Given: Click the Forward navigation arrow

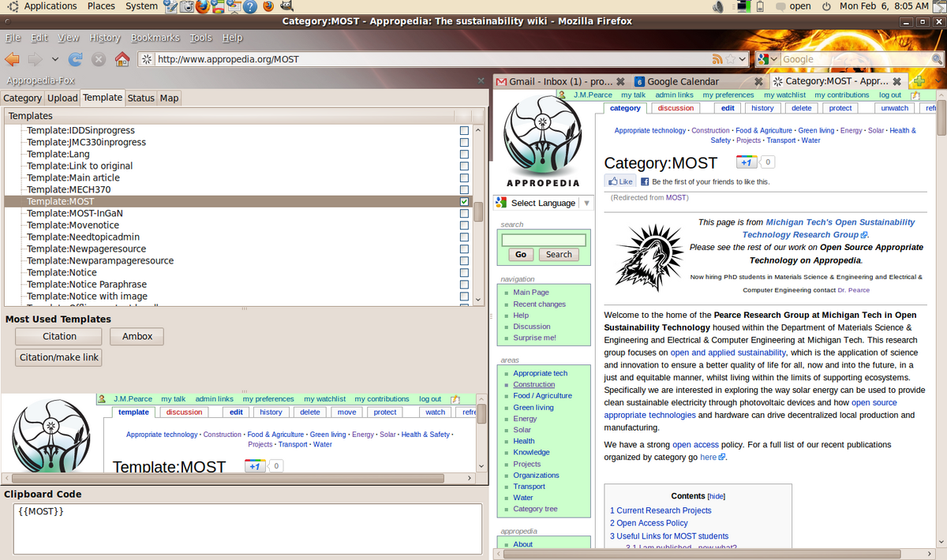Looking at the screenshot, I should pos(35,59).
